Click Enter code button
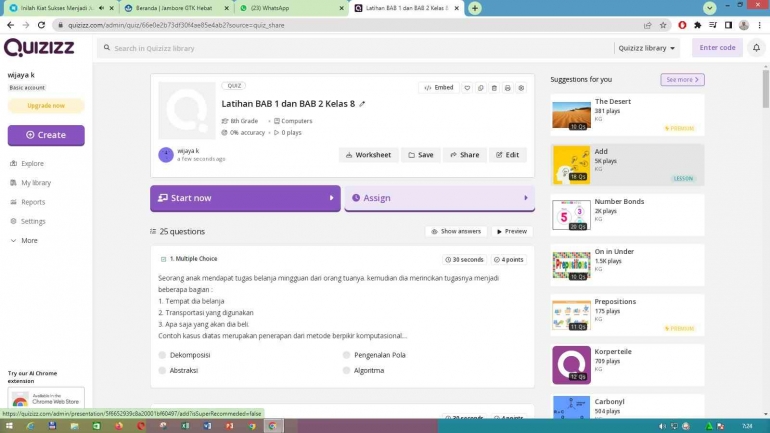This screenshot has height=433, width=770. coord(717,48)
